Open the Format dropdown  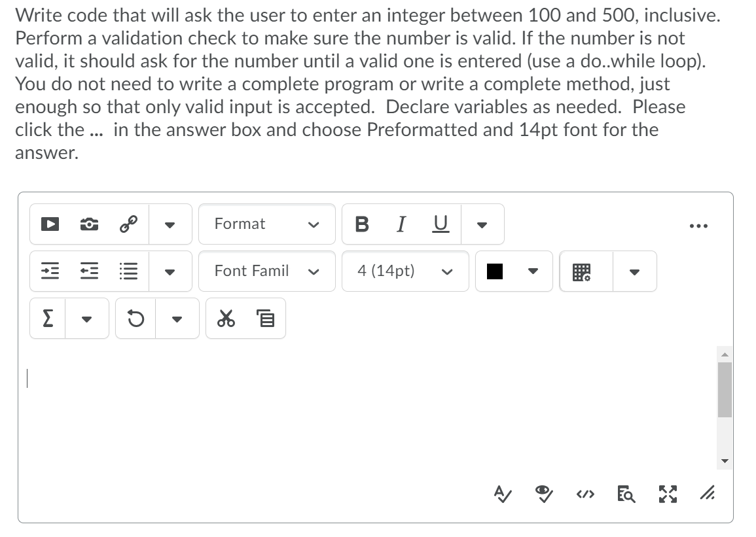coord(266,224)
